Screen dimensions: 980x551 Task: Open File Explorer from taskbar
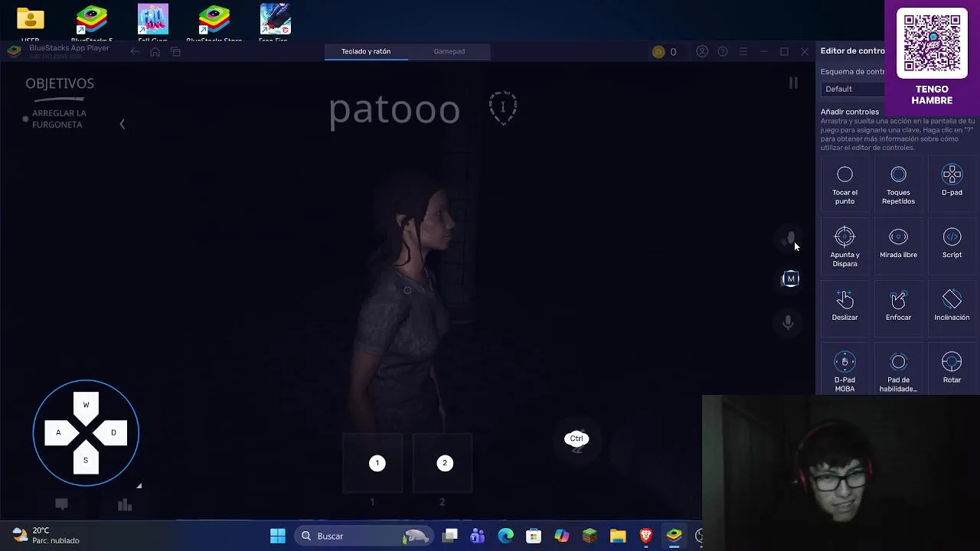(x=618, y=536)
